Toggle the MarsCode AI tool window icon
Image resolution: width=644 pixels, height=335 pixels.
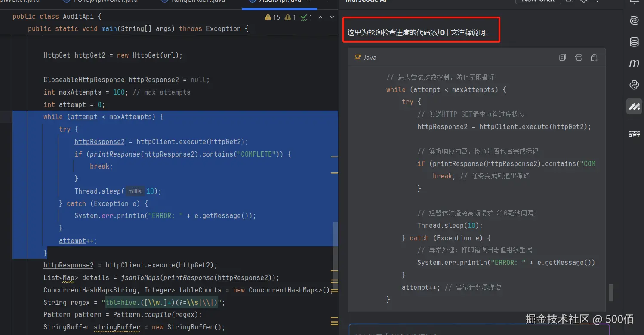[x=634, y=106]
